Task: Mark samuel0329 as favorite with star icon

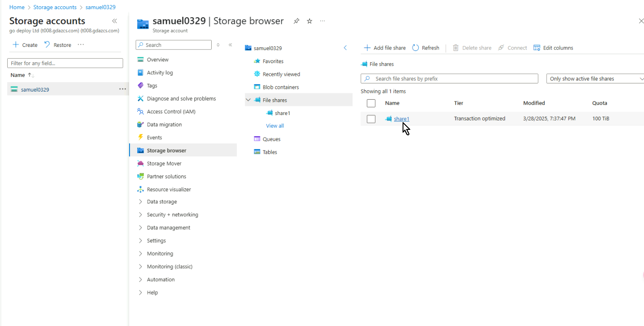Action: pos(310,21)
